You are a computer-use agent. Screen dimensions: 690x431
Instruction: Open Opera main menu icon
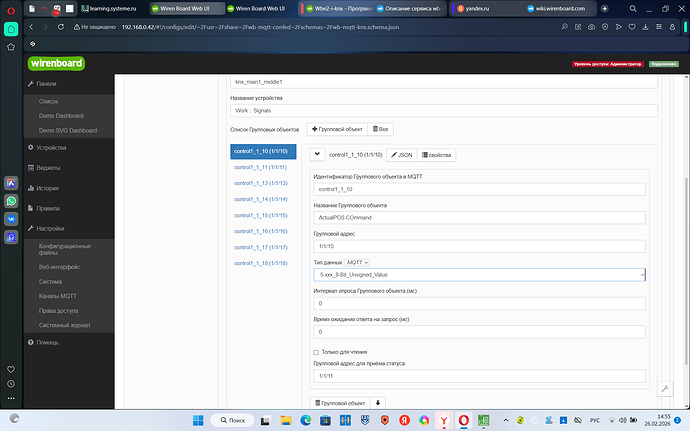11,9
